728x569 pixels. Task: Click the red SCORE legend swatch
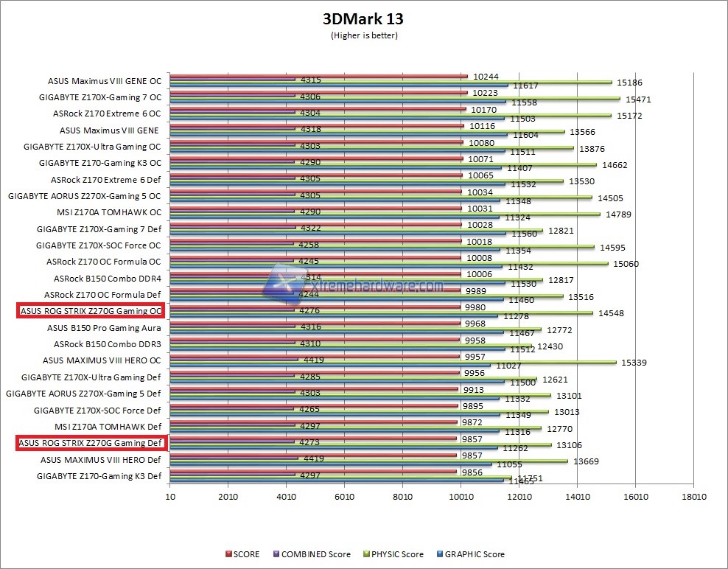click(x=228, y=554)
